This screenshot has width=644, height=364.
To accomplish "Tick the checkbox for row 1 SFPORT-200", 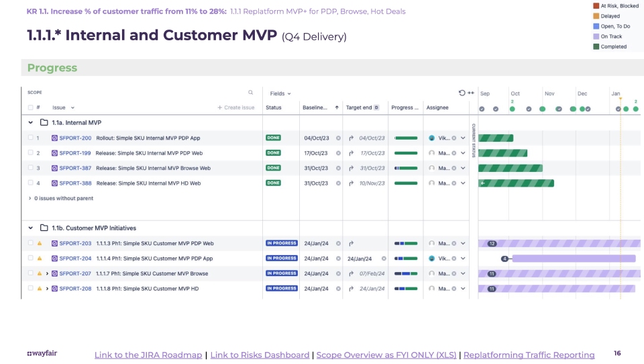I will pos(30,138).
